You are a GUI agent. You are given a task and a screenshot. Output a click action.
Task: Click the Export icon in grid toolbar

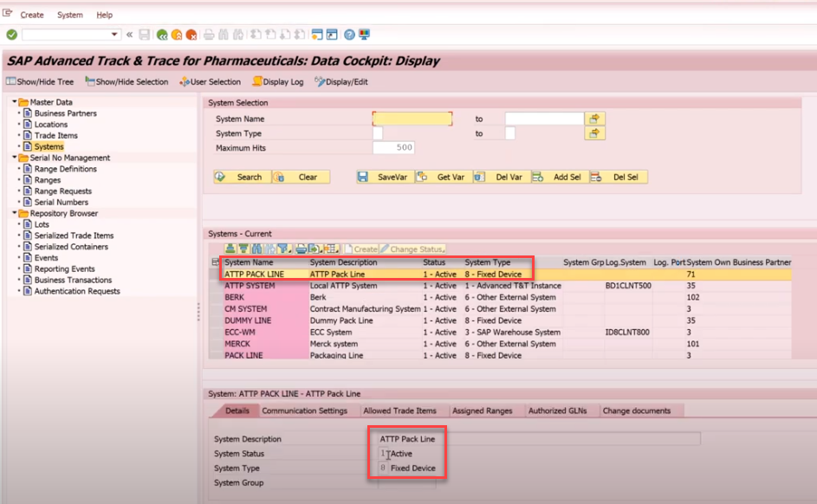click(314, 249)
